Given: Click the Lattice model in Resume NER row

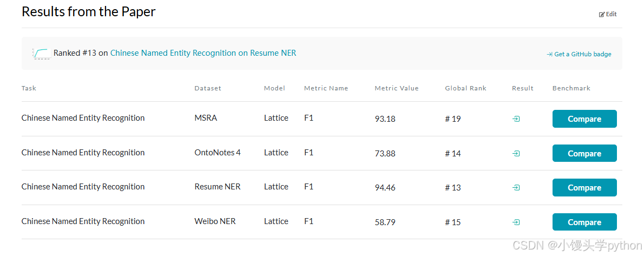Looking at the screenshot, I should pyautogui.click(x=276, y=187).
